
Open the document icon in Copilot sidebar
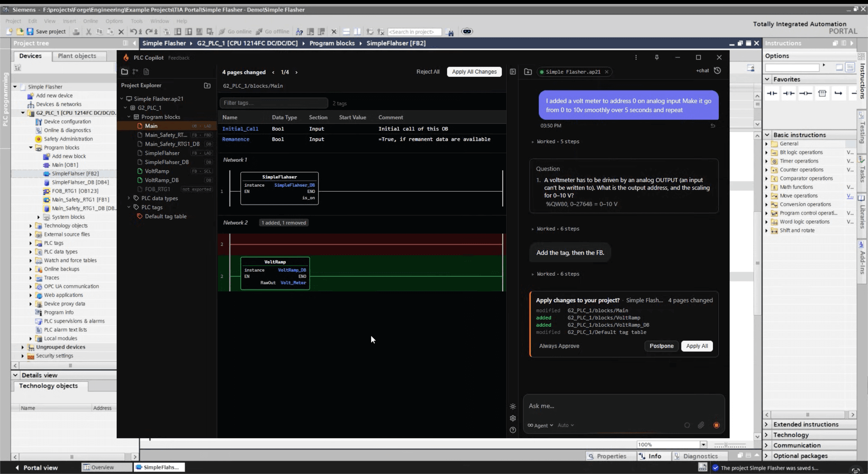[x=146, y=71]
